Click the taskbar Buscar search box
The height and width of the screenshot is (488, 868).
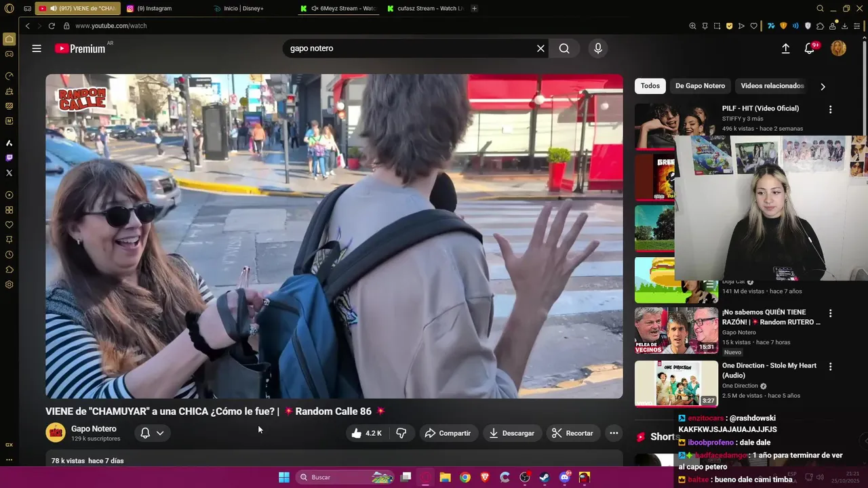tap(346, 477)
